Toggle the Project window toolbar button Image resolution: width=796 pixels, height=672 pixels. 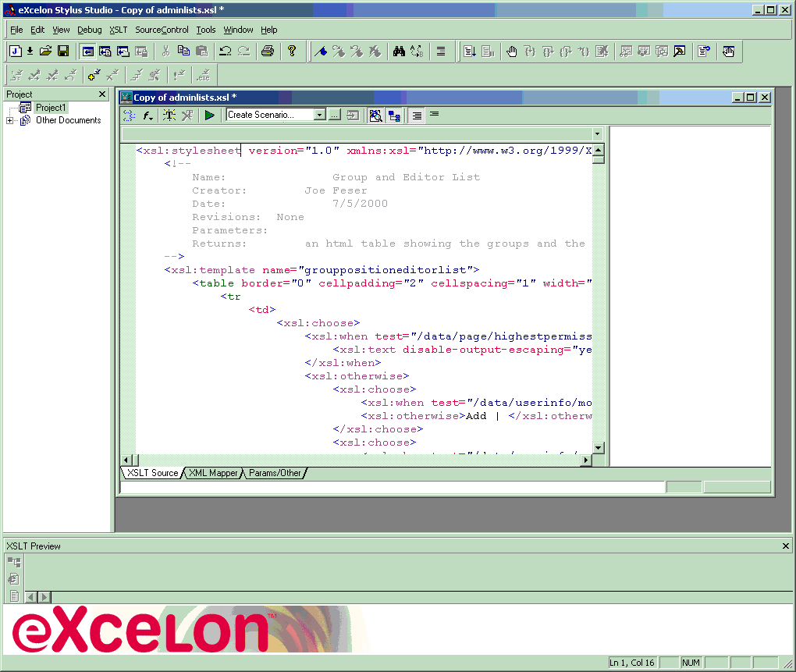88,52
